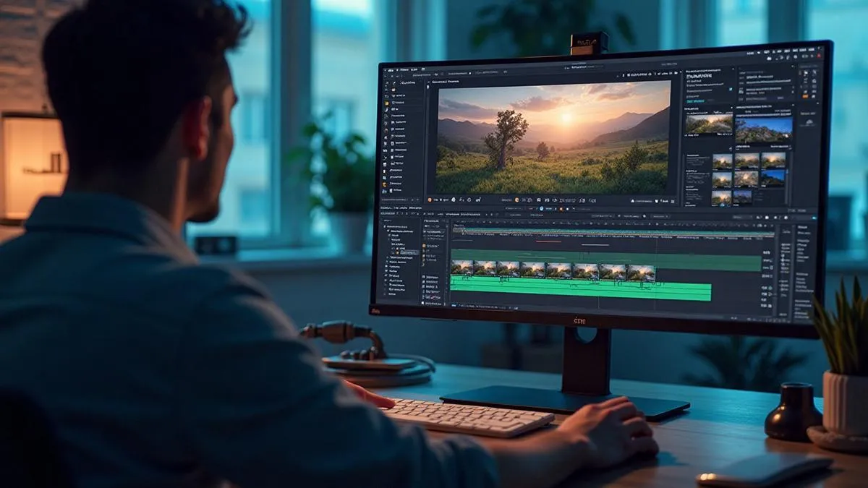The width and height of the screenshot is (868, 488).
Task: Select the first clip thumbnail on the video track
Action: coord(461,268)
